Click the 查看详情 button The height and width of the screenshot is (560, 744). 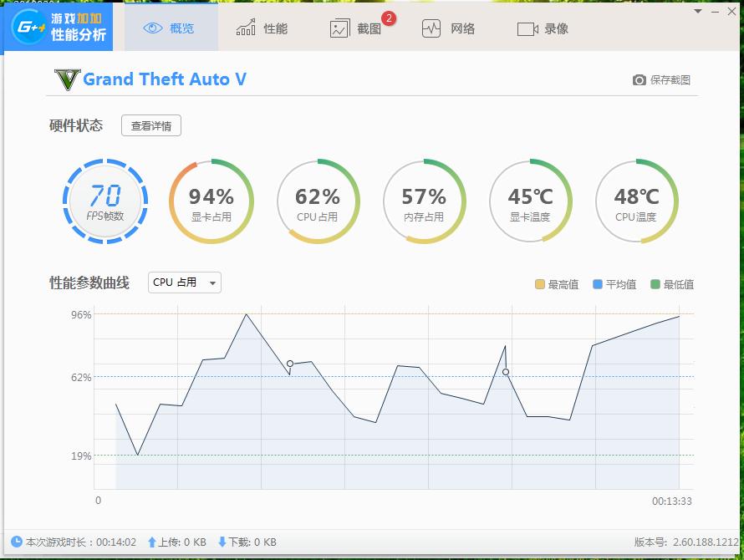[150, 126]
